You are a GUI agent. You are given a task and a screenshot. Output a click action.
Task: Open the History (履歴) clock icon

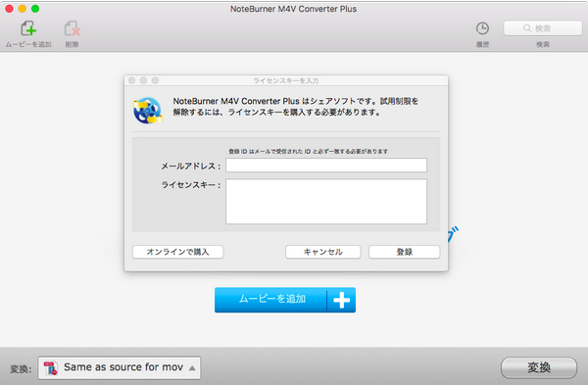point(482,28)
